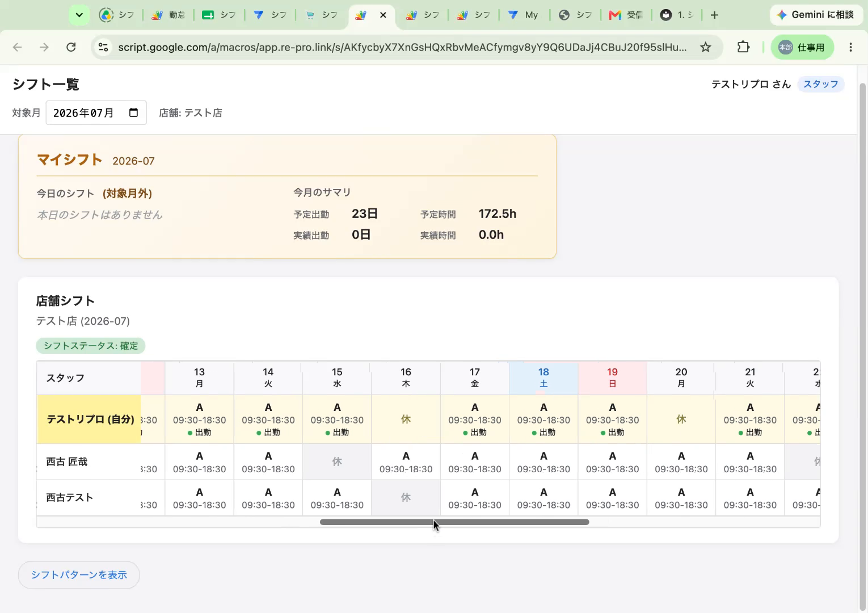868x613 pixels.
Task: Switch to the first シフ tab with Chrome icon
Action: tap(117, 15)
